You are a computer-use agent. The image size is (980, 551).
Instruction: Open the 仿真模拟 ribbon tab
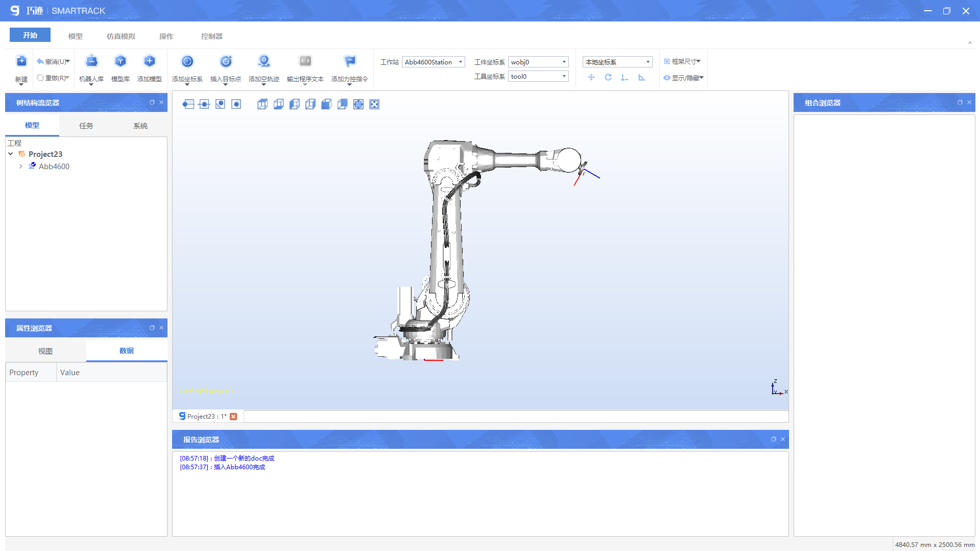pyautogui.click(x=121, y=36)
